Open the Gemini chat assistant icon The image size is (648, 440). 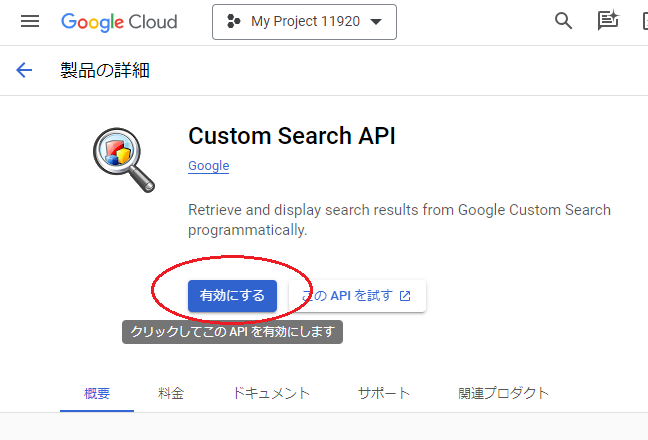(608, 20)
